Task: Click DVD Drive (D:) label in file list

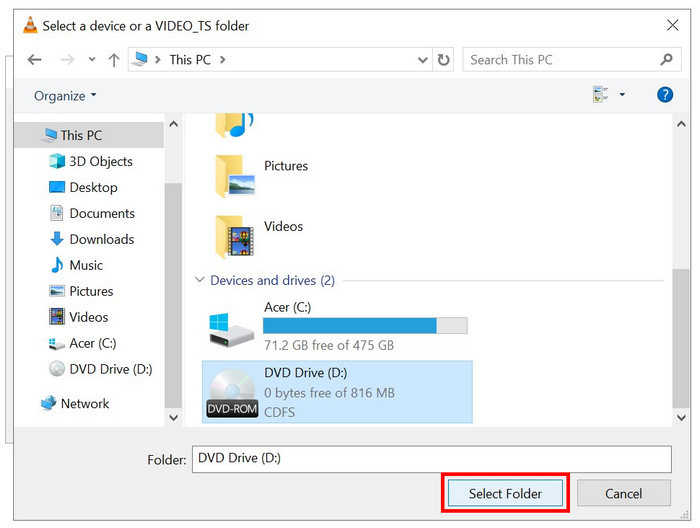Action: click(305, 373)
